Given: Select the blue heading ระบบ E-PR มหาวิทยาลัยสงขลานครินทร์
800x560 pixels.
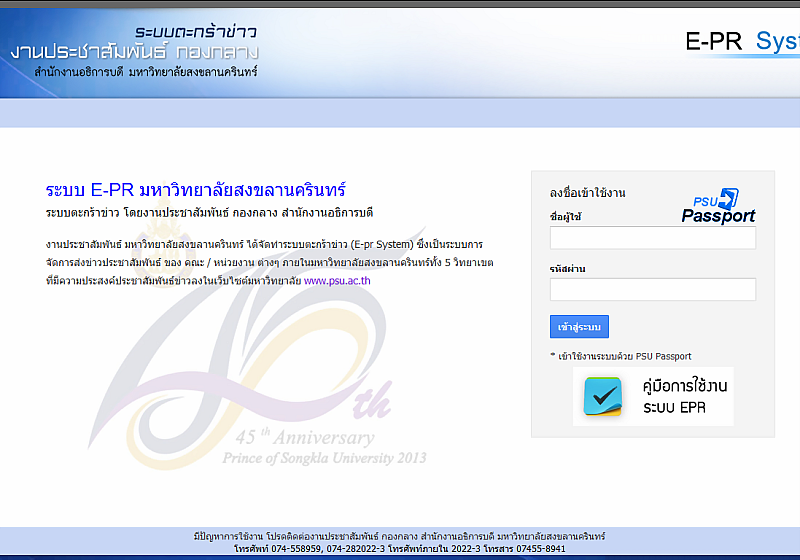Looking at the screenshot, I should [x=195, y=190].
